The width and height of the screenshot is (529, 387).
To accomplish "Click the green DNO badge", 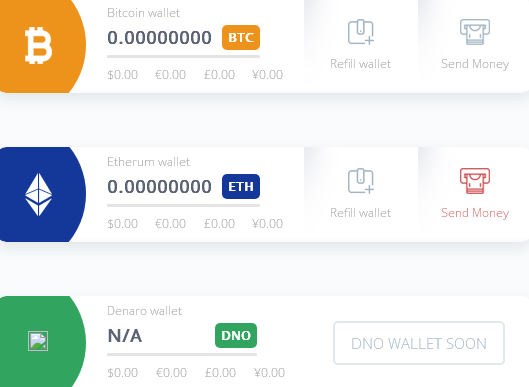I will click(x=236, y=336).
